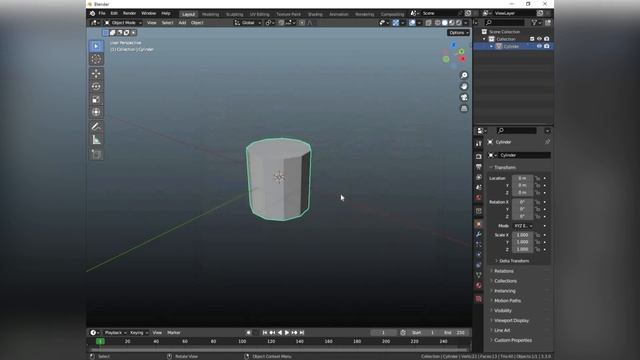Switch to rendered viewport shading
The image size is (640, 360).
pos(459,23)
